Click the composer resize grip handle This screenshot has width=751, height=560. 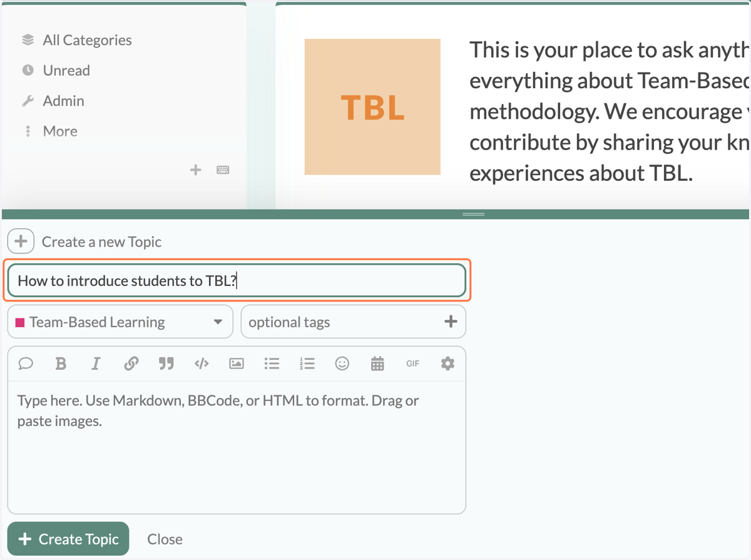pos(473,215)
